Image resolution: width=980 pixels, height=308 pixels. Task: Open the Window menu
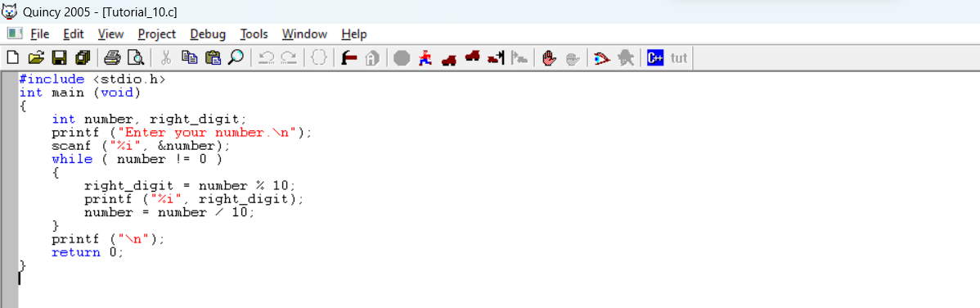[x=304, y=34]
